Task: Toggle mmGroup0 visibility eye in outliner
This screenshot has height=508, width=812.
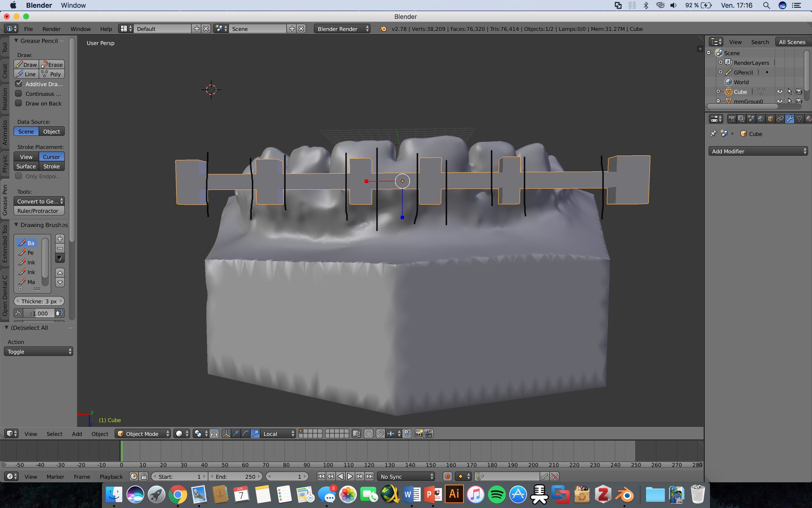Action: tap(780, 101)
